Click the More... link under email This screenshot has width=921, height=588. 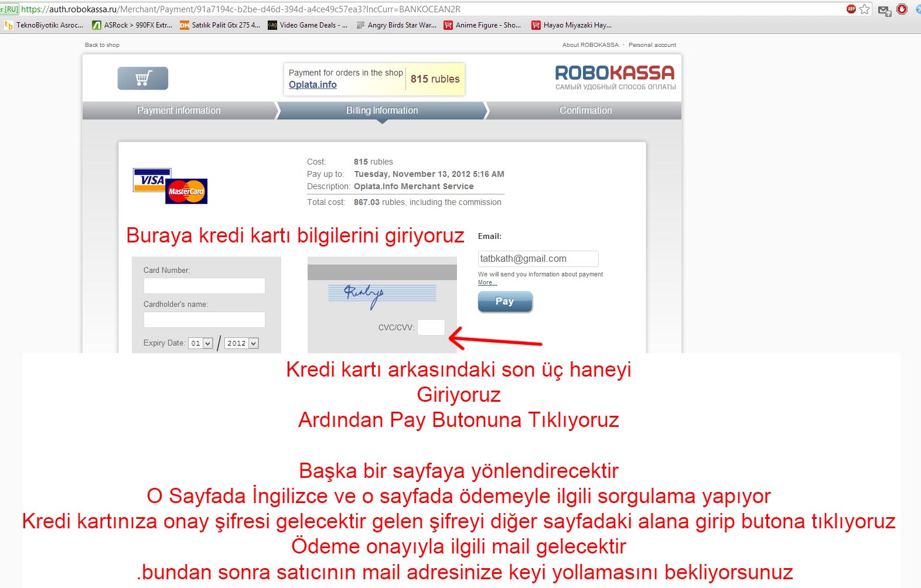[x=487, y=283]
